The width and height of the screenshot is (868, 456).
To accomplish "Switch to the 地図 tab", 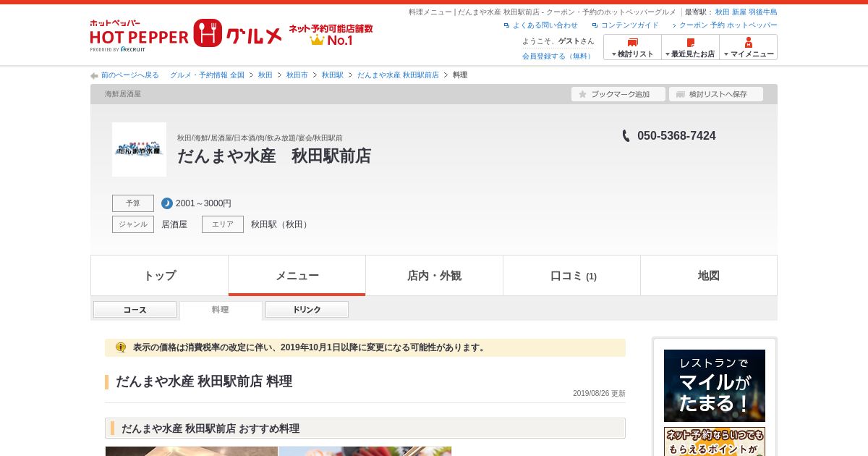I will [709, 276].
